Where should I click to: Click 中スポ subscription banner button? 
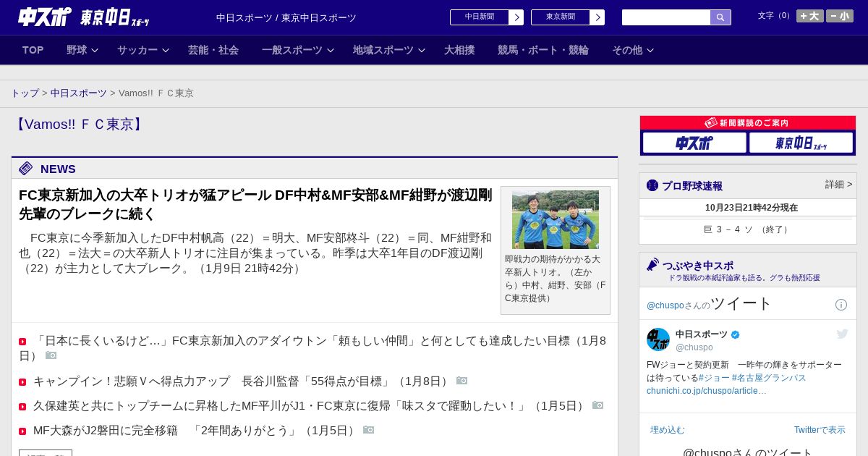coord(694,143)
